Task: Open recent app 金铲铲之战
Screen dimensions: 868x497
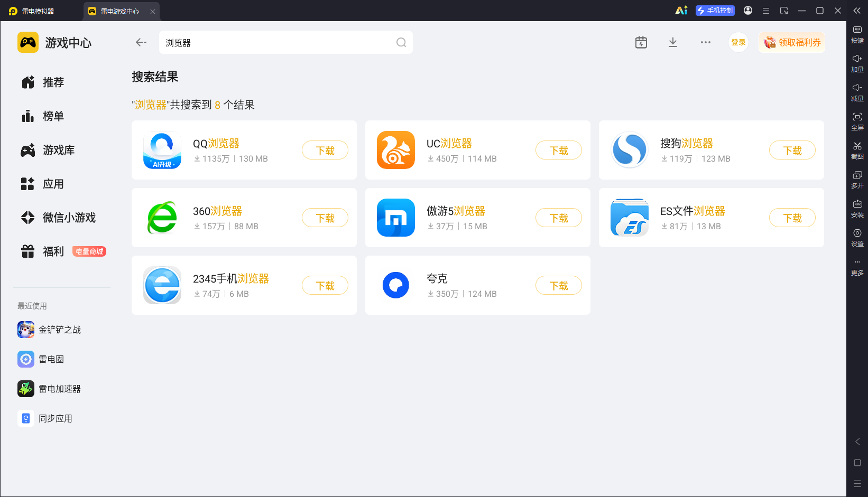Action: (x=49, y=330)
